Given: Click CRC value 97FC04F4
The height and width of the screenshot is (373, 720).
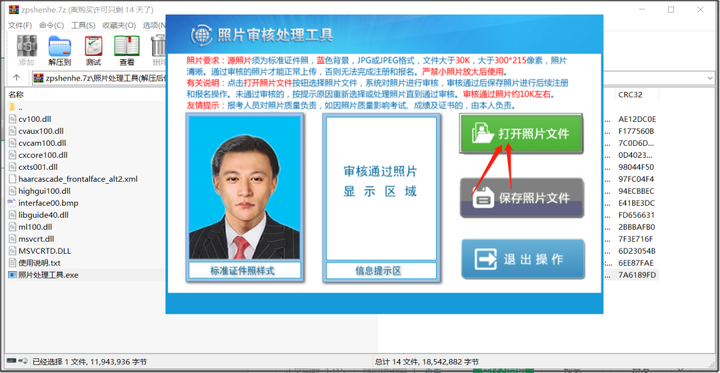Looking at the screenshot, I should (x=636, y=179).
